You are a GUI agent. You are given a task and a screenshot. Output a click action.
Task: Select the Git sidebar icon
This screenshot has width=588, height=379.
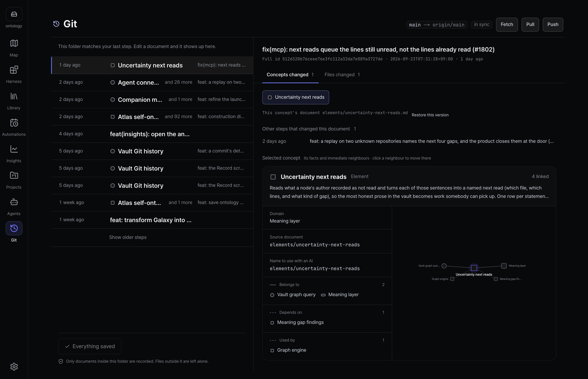[x=14, y=228]
